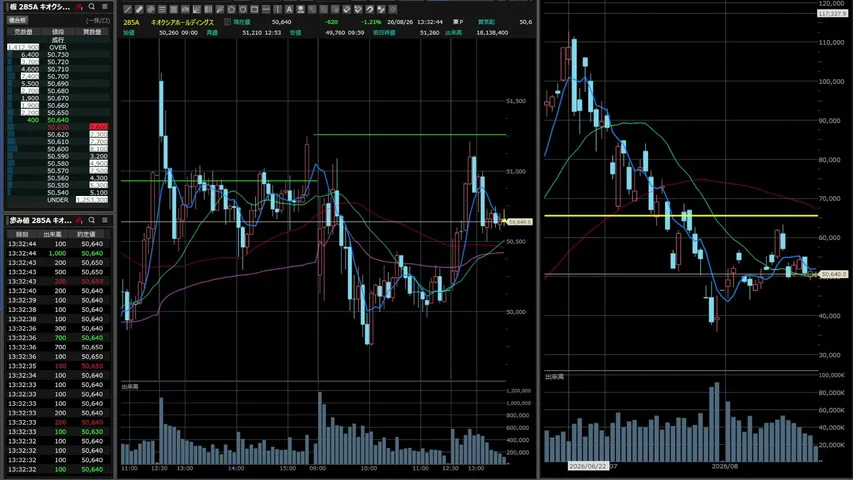
Task: Click the 285A ticker code above chart
Action: pos(131,22)
